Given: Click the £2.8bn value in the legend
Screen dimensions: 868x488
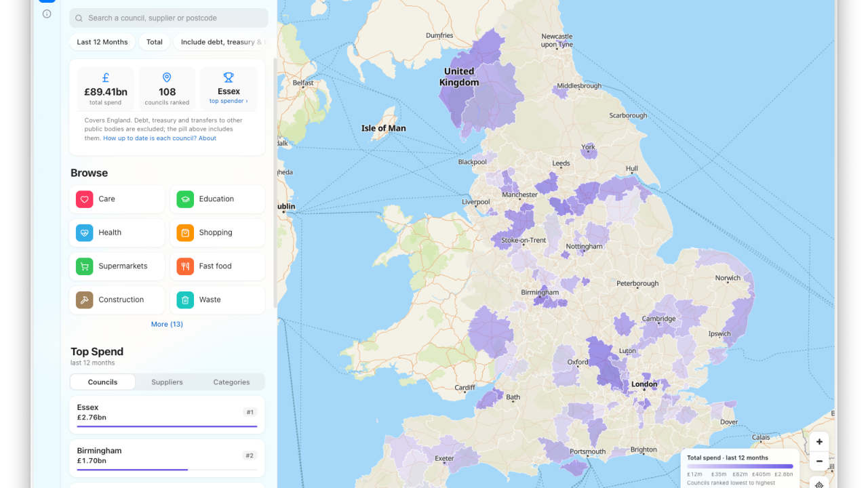Looking at the screenshot, I should 784,474.
